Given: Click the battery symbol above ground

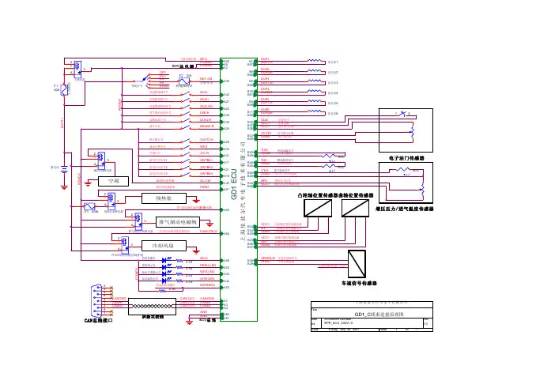Looking at the screenshot, I should click(x=64, y=170).
